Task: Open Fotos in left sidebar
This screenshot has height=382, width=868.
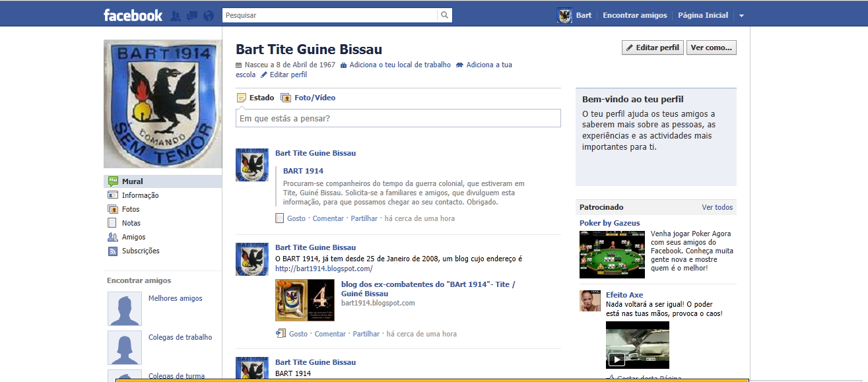Action: point(131,209)
